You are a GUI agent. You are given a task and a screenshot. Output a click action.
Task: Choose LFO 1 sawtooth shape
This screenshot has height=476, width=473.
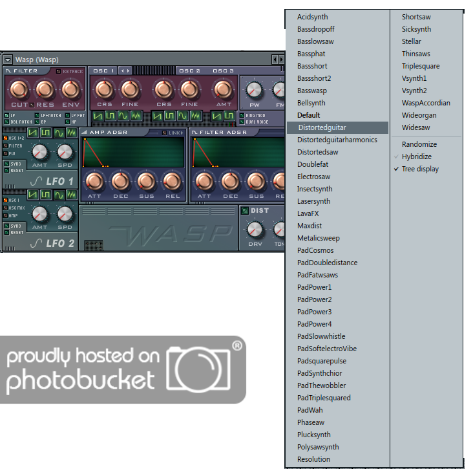tap(33, 133)
